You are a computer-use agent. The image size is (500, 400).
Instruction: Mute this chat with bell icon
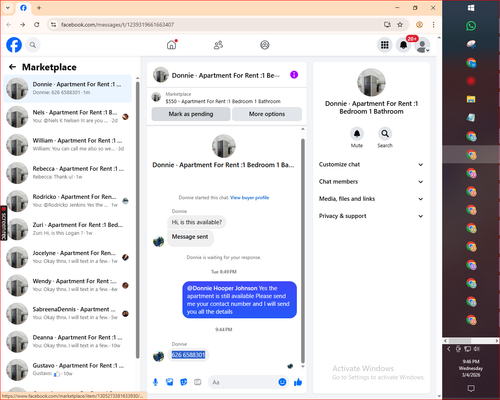click(x=357, y=134)
